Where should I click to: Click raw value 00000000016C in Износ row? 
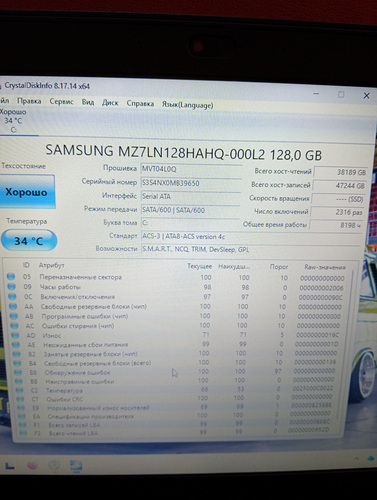coord(317,335)
